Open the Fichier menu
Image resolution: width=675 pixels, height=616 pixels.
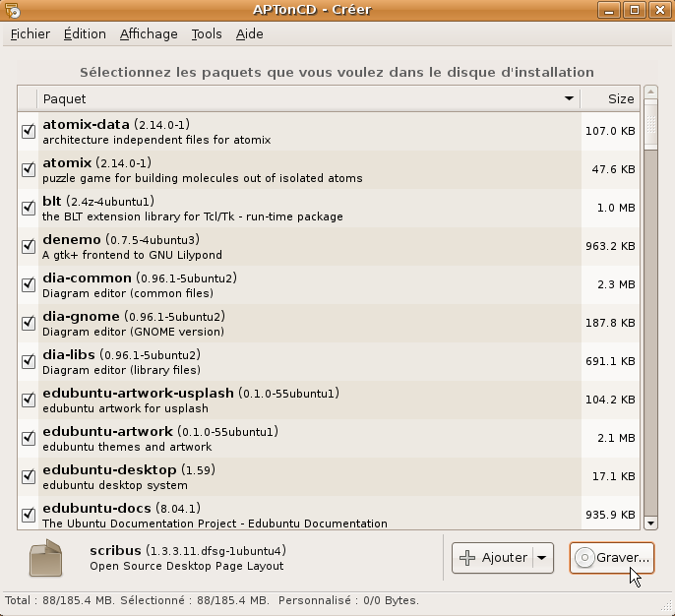point(31,34)
